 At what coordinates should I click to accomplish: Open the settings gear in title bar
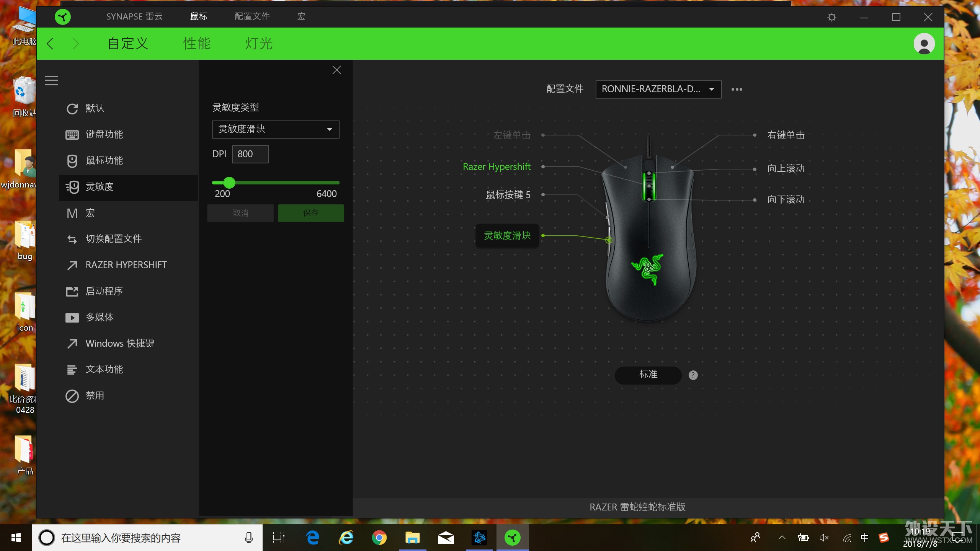click(831, 17)
